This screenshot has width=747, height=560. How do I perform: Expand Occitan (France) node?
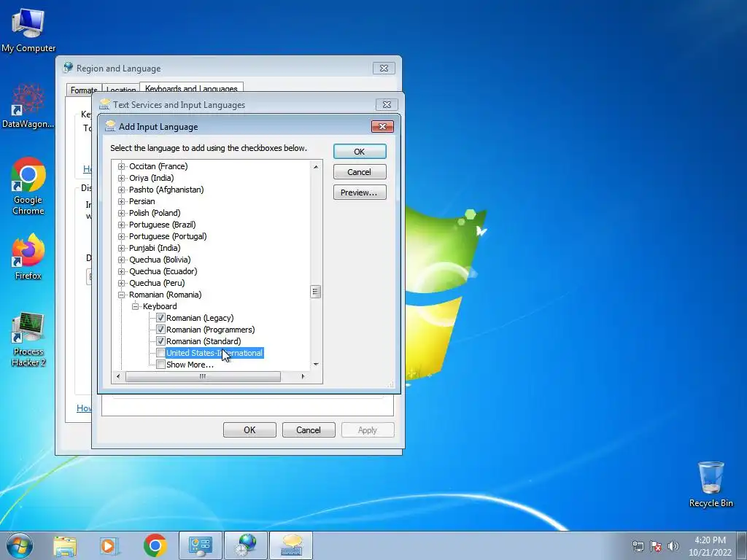click(122, 166)
